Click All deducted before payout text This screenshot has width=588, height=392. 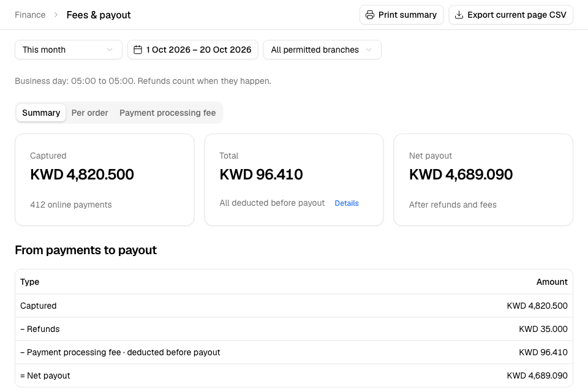coord(272,203)
